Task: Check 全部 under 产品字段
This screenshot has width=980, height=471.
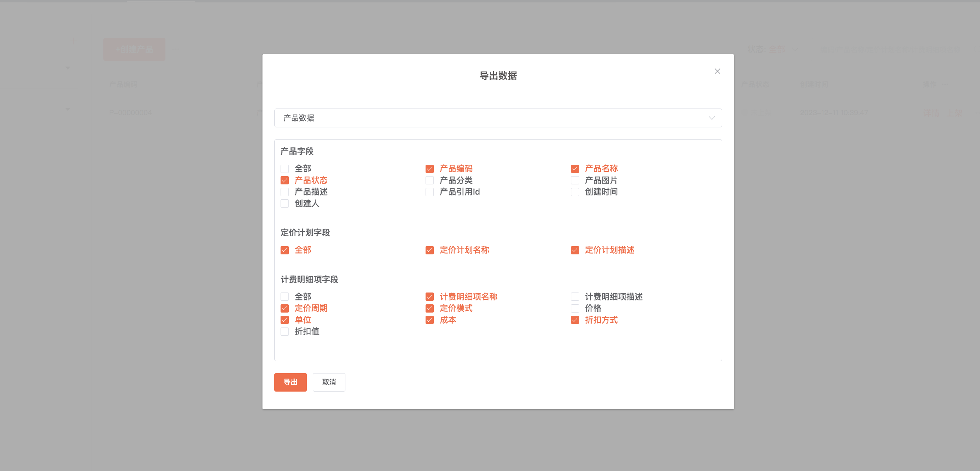Action: [x=285, y=169]
